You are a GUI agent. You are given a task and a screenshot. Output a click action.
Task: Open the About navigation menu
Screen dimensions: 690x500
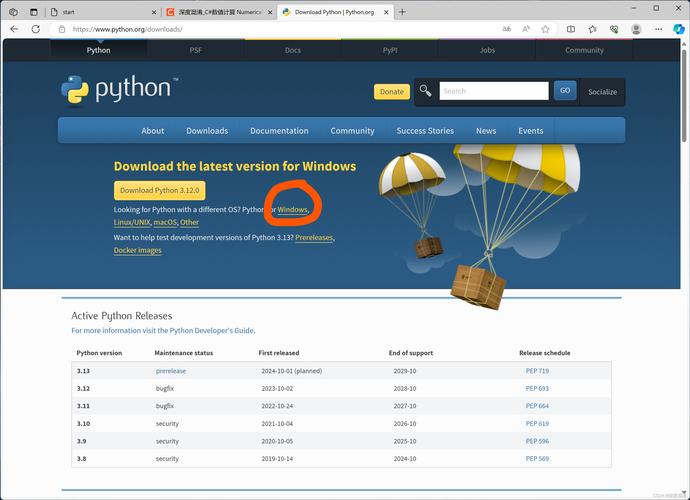(x=153, y=131)
